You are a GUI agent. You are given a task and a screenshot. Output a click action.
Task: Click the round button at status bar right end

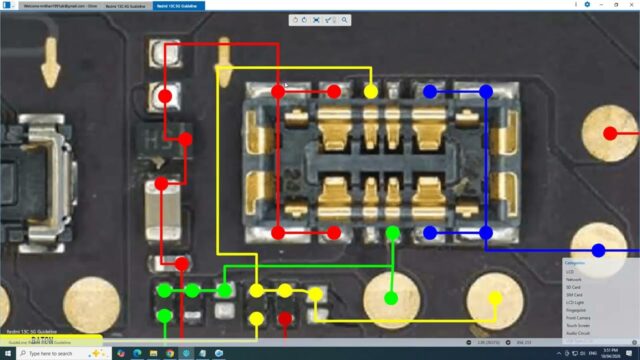tap(634, 342)
